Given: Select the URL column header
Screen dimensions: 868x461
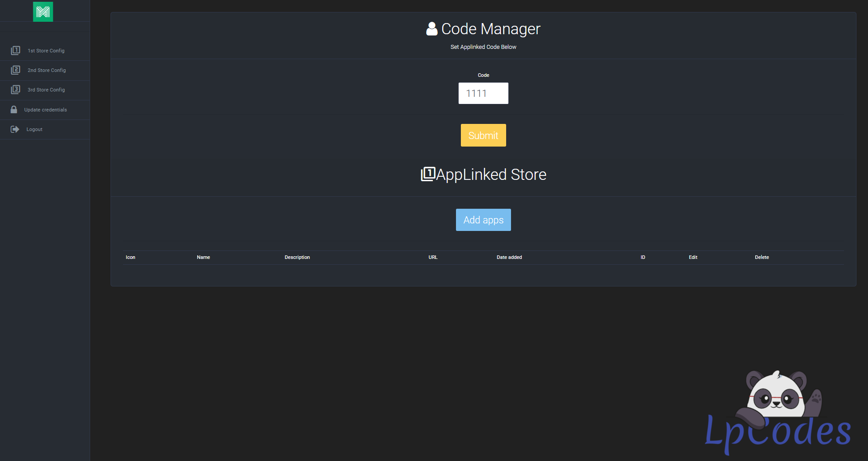Looking at the screenshot, I should click(x=433, y=258).
